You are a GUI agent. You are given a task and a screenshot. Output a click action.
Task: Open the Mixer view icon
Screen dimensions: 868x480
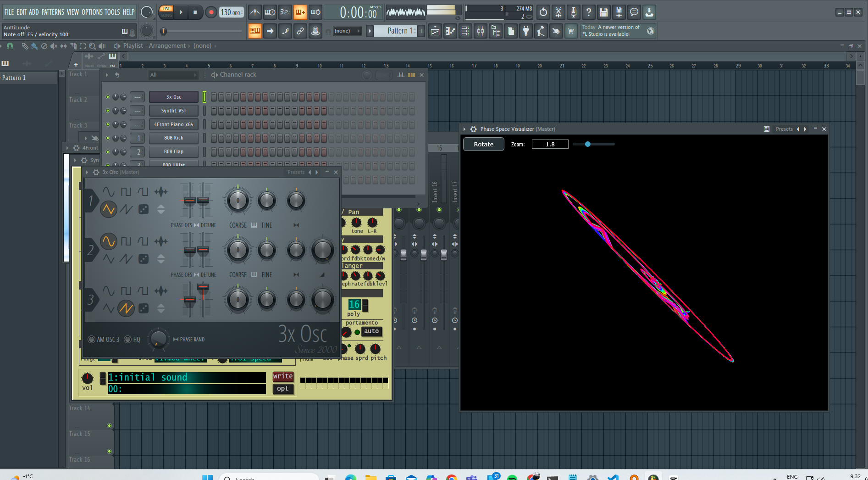tap(480, 31)
